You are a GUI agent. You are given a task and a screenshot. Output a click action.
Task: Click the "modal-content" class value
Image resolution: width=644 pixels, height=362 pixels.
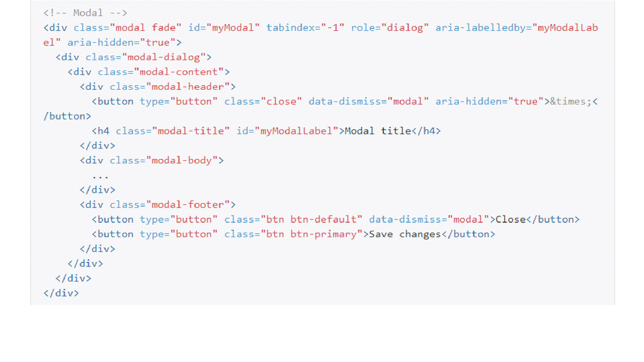(179, 72)
